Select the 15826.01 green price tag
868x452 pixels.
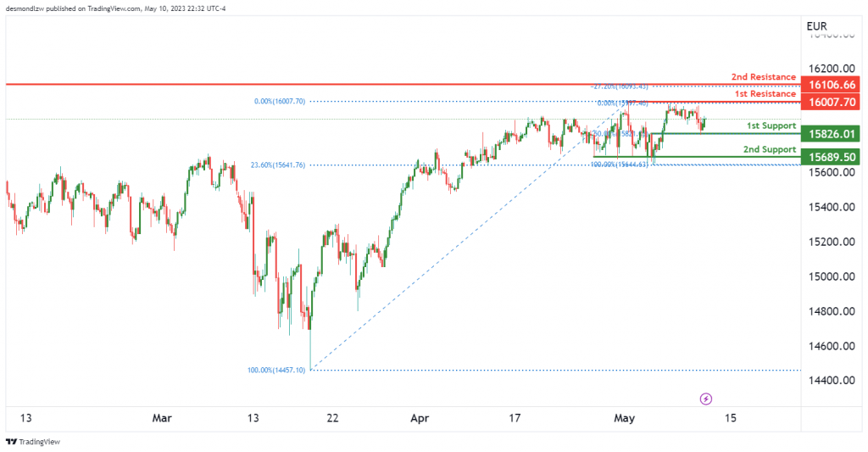click(831, 134)
